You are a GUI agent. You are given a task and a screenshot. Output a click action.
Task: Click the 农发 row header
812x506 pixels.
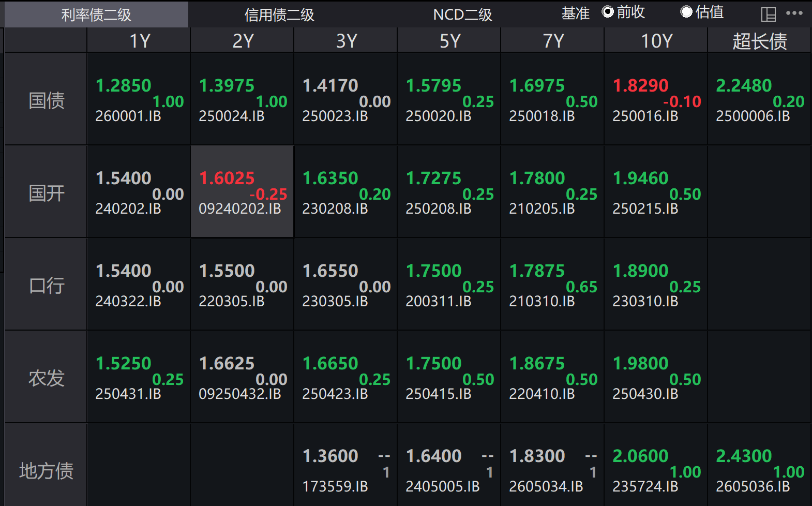point(46,377)
